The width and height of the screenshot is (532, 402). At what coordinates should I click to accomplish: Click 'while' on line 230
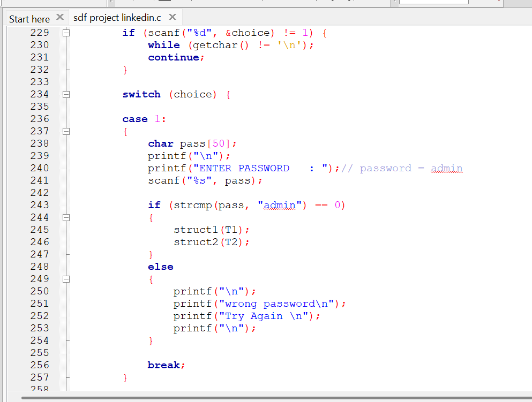[x=164, y=45]
